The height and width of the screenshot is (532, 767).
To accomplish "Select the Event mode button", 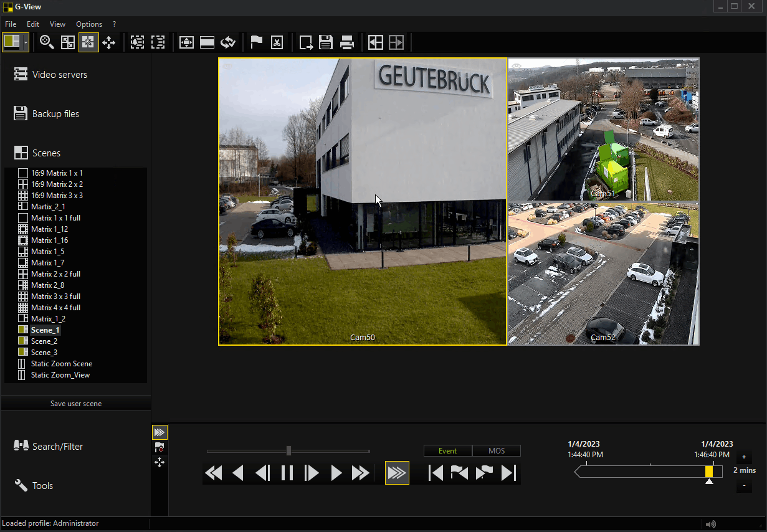I will click(447, 451).
